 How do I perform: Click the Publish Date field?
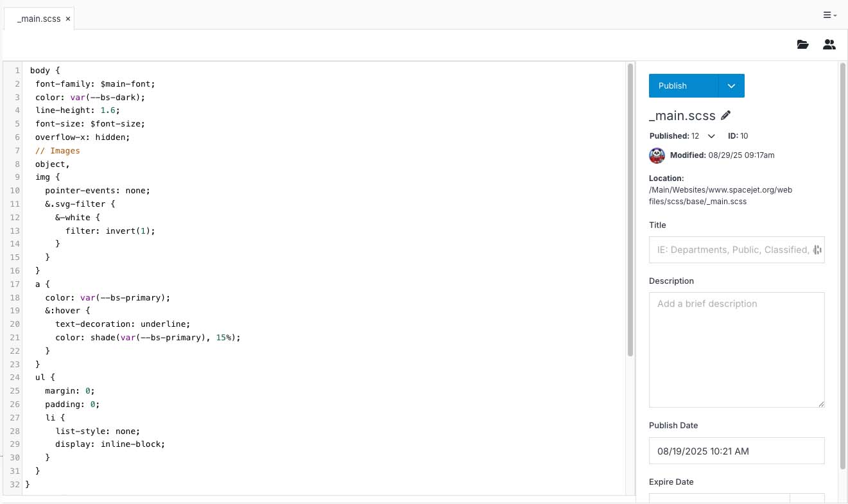736,451
